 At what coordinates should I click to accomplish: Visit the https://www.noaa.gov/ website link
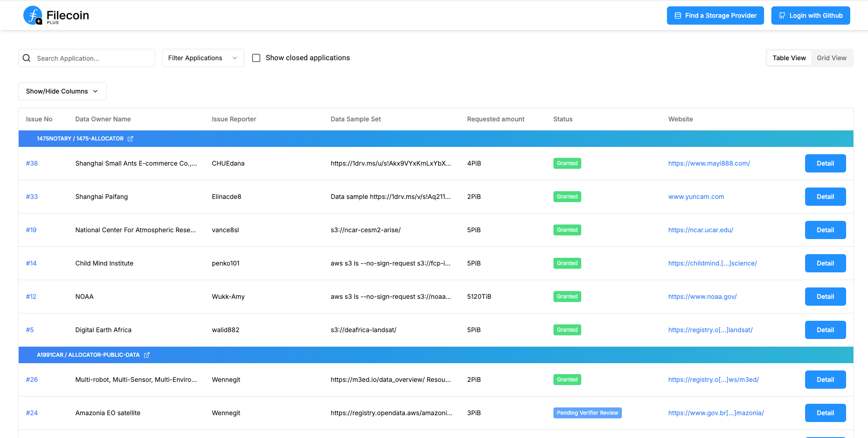(703, 296)
